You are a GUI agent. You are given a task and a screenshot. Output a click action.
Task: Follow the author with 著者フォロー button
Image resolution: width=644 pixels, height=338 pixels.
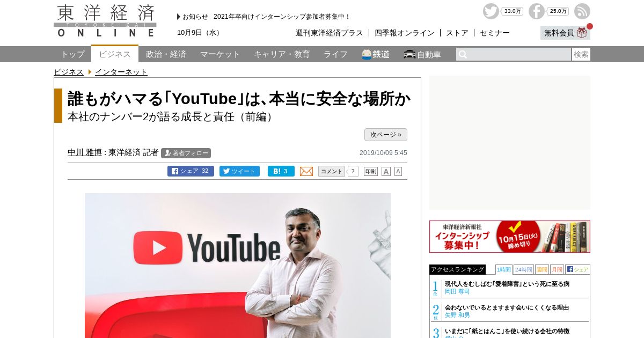click(186, 153)
